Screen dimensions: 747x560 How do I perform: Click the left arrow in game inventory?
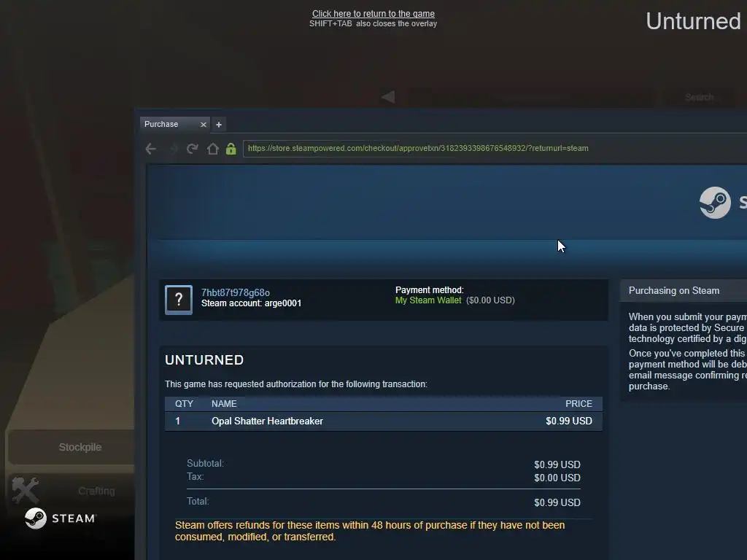pyautogui.click(x=388, y=97)
